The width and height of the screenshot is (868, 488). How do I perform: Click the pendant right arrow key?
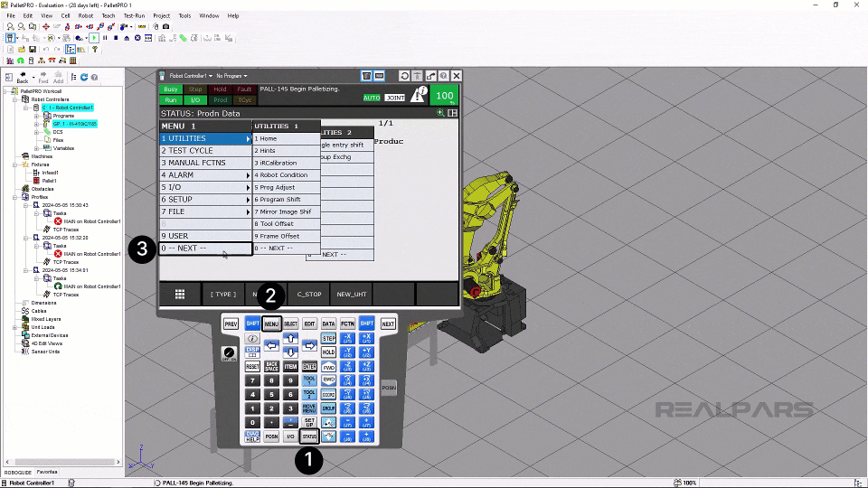point(309,345)
